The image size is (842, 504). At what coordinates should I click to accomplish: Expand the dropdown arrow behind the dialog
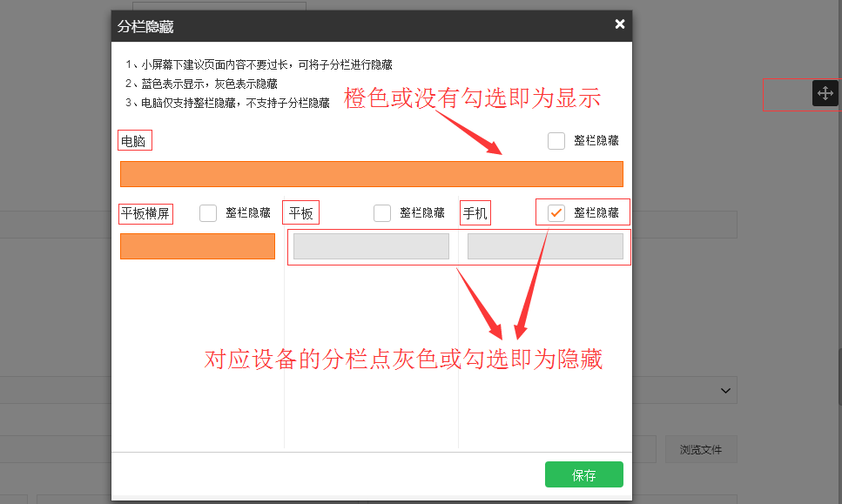pos(726,391)
